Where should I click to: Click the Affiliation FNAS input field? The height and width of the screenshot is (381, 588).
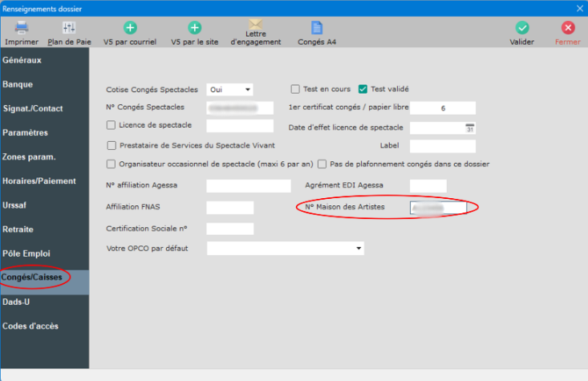coord(229,208)
